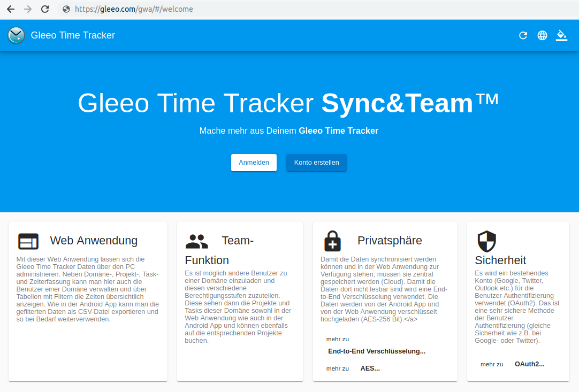Click 'mehr zu' beside the AES... link
The width and height of the screenshot is (579, 392).
click(338, 369)
